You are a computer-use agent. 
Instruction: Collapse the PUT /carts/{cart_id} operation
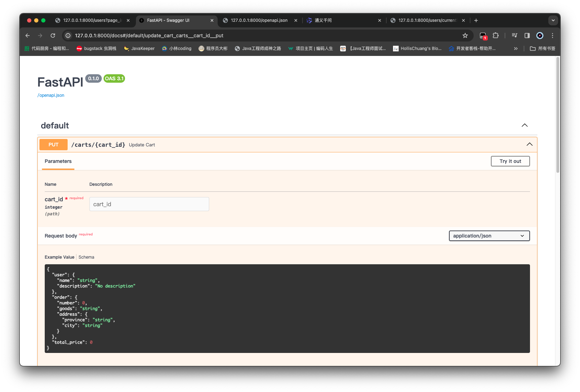[530, 144]
